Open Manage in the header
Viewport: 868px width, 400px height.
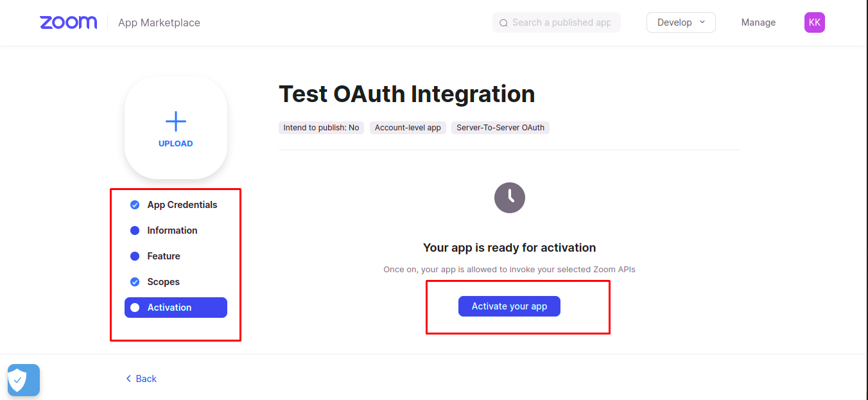pyautogui.click(x=758, y=22)
